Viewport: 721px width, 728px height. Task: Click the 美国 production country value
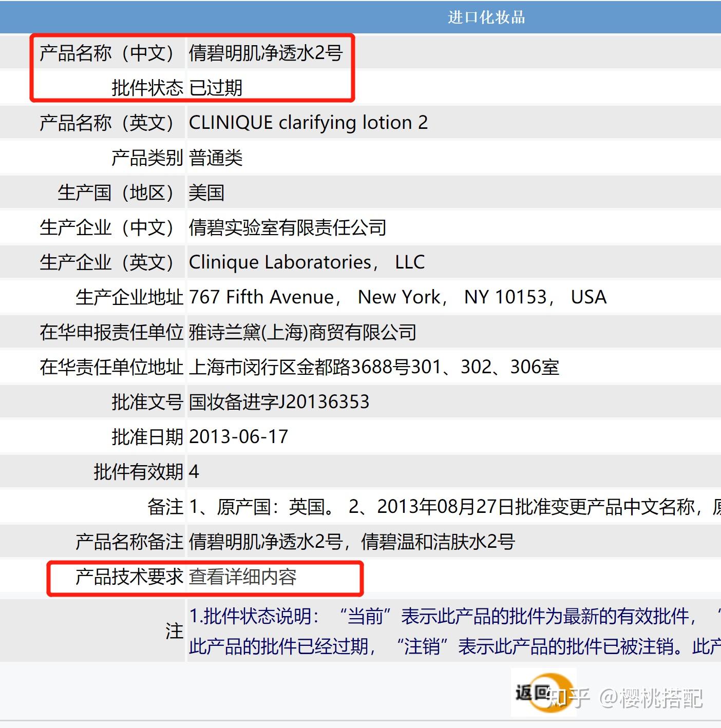pos(206,193)
